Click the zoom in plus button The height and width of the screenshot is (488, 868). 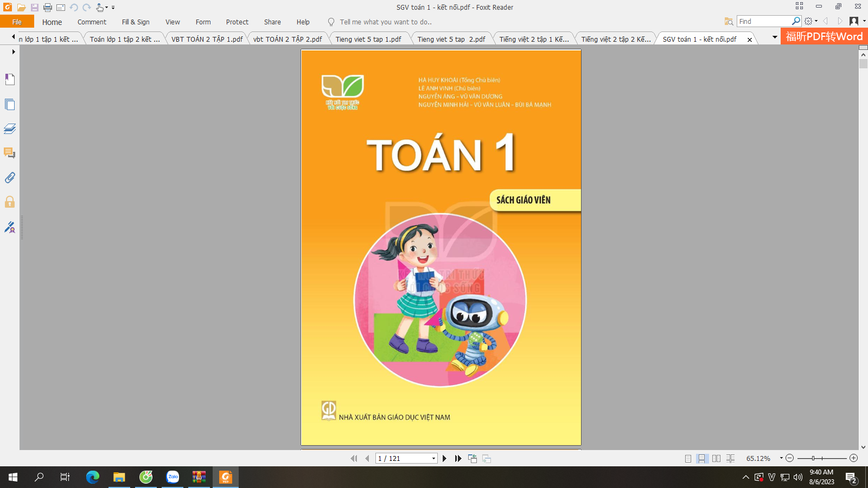pos(854,458)
